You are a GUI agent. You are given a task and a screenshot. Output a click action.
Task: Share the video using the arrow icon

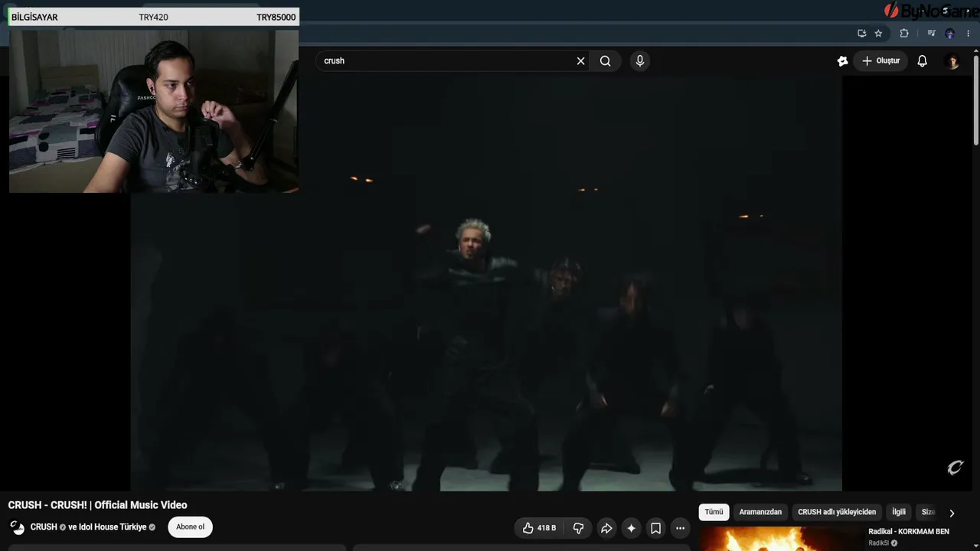coord(606,528)
